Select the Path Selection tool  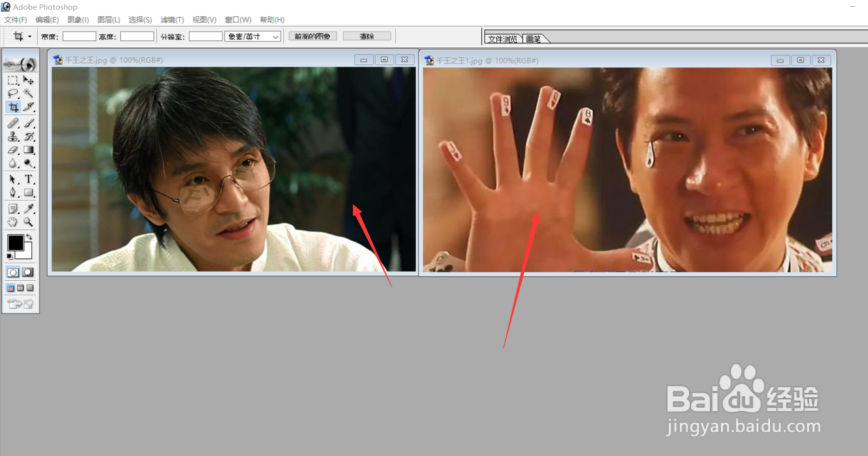(x=13, y=180)
